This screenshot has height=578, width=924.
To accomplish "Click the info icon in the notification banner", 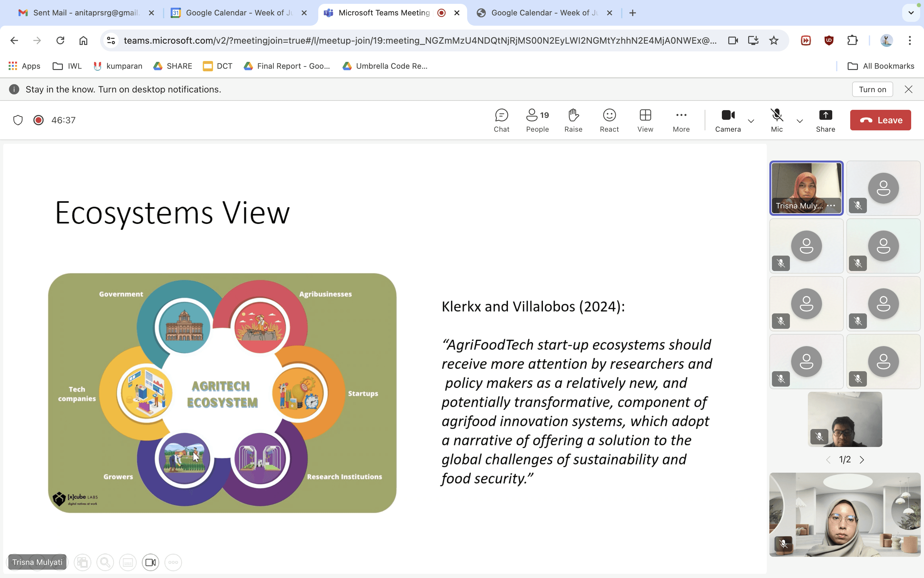I will (14, 89).
